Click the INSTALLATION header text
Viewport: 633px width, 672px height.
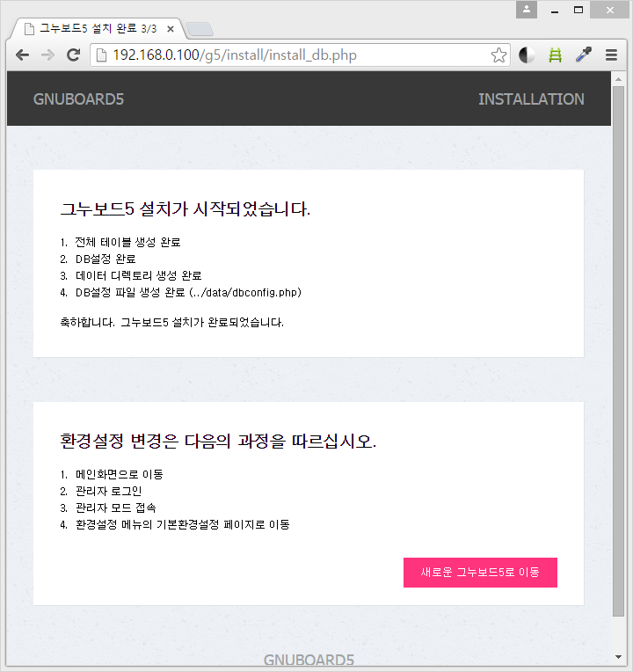[531, 99]
